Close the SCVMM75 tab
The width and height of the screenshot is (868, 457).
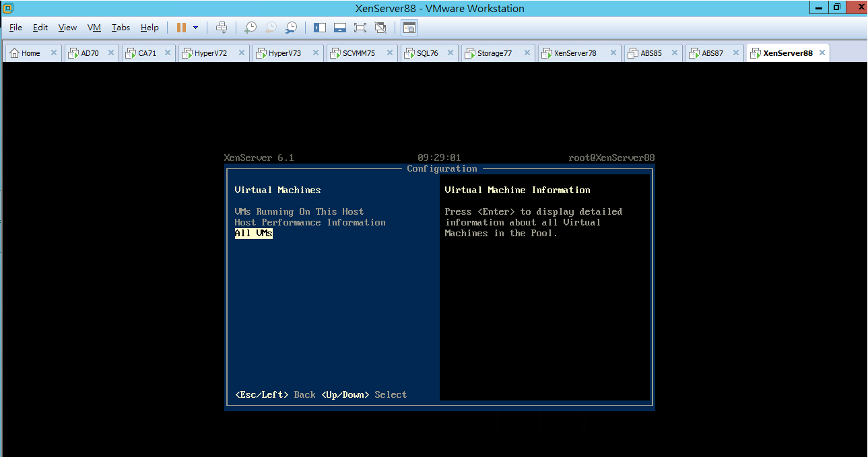pyautogui.click(x=389, y=53)
